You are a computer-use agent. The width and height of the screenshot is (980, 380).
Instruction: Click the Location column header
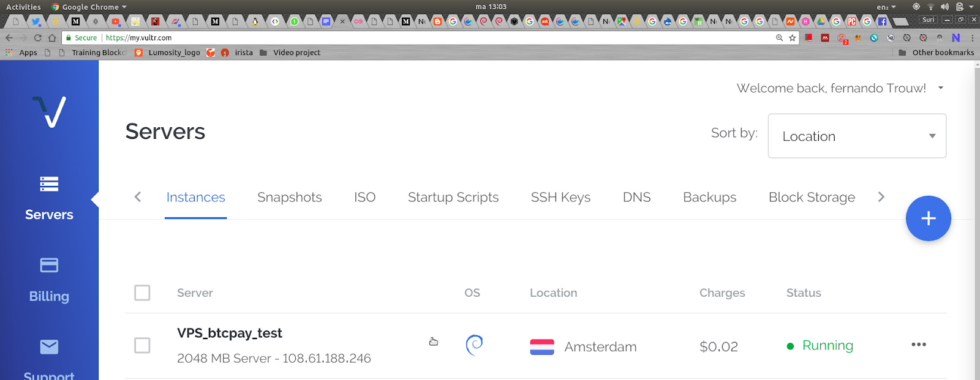point(553,293)
